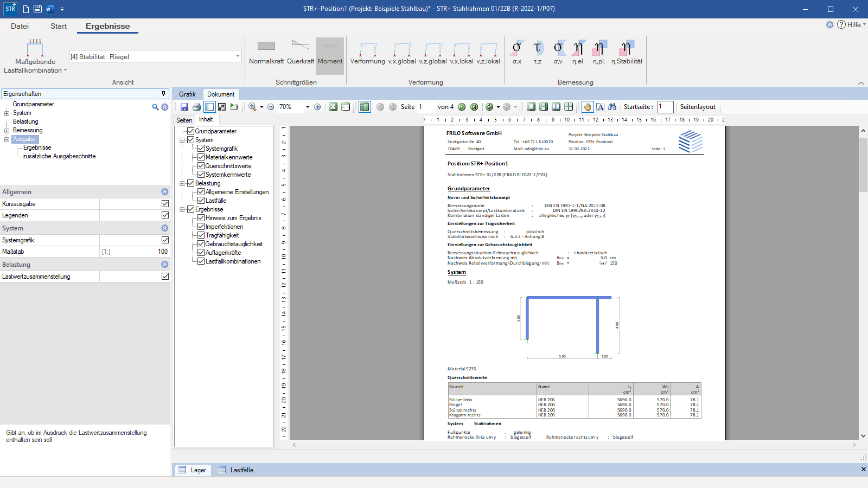Open search with the binoculars icon
The image size is (868, 488).
click(x=612, y=107)
